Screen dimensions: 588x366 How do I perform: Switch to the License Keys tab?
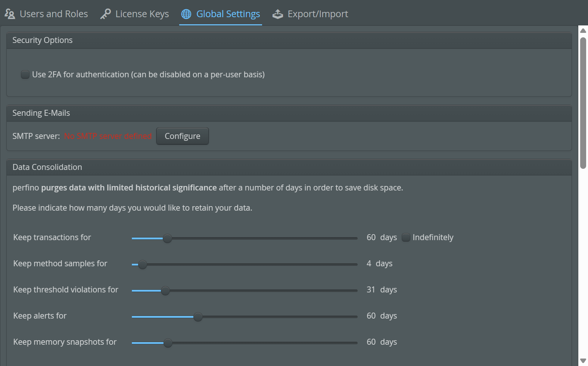pyautogui.click(x=142, y=14)
